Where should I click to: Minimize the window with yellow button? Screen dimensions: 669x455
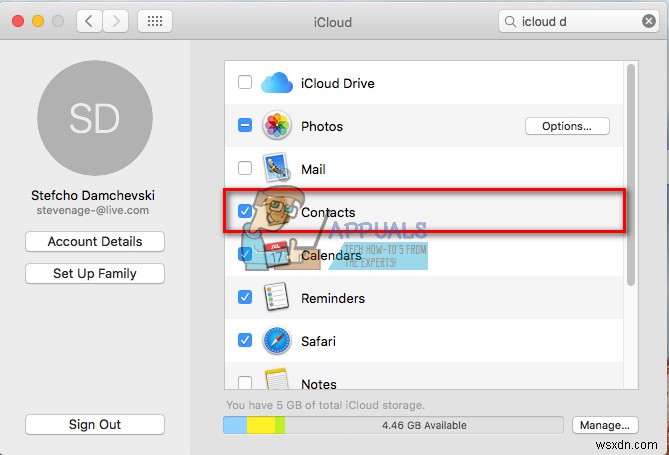point(38,21)
